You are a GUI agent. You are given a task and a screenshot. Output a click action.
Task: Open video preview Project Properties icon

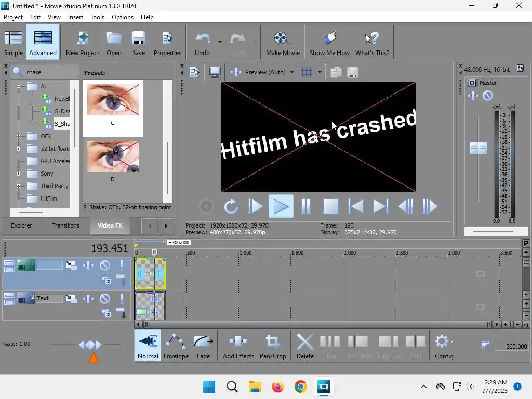tap(195, 72)
